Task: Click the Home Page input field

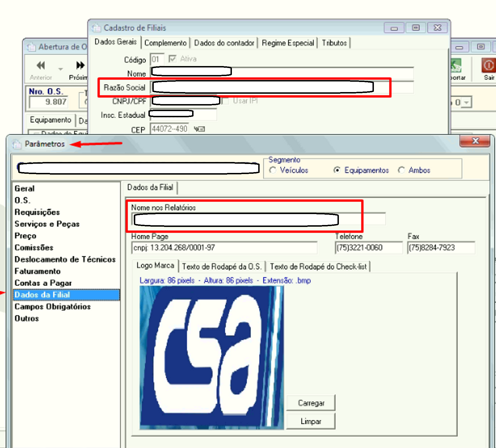Action: coord(224,248)
